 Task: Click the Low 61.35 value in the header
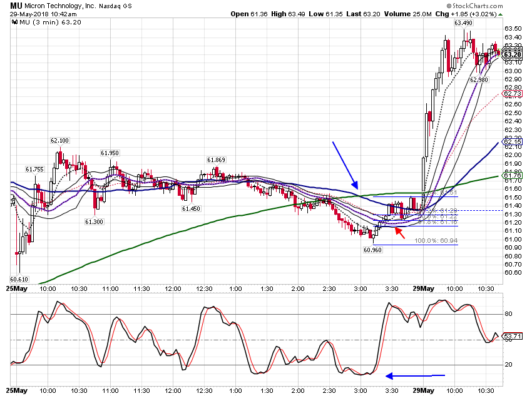click(x=325, y=14)
